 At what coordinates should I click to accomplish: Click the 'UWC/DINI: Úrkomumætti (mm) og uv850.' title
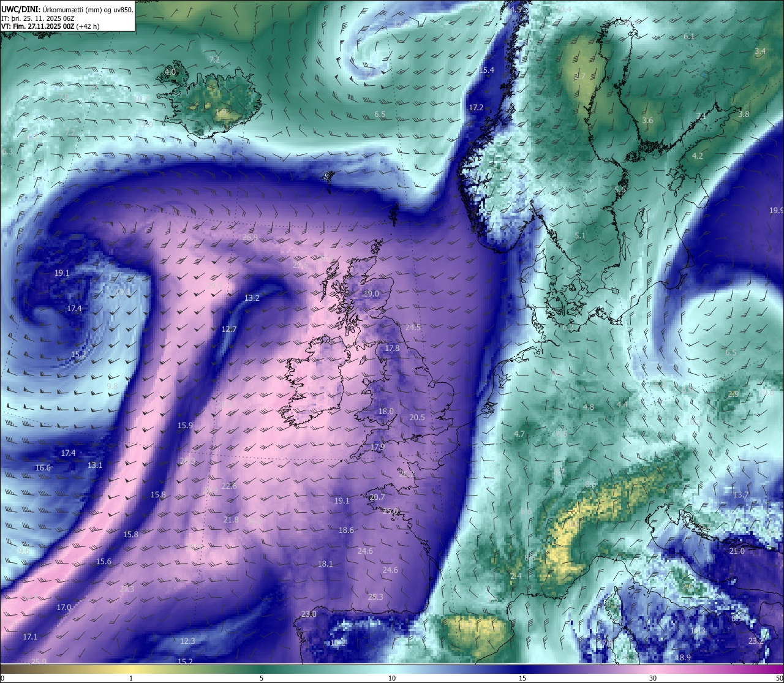tap(67, 9)
